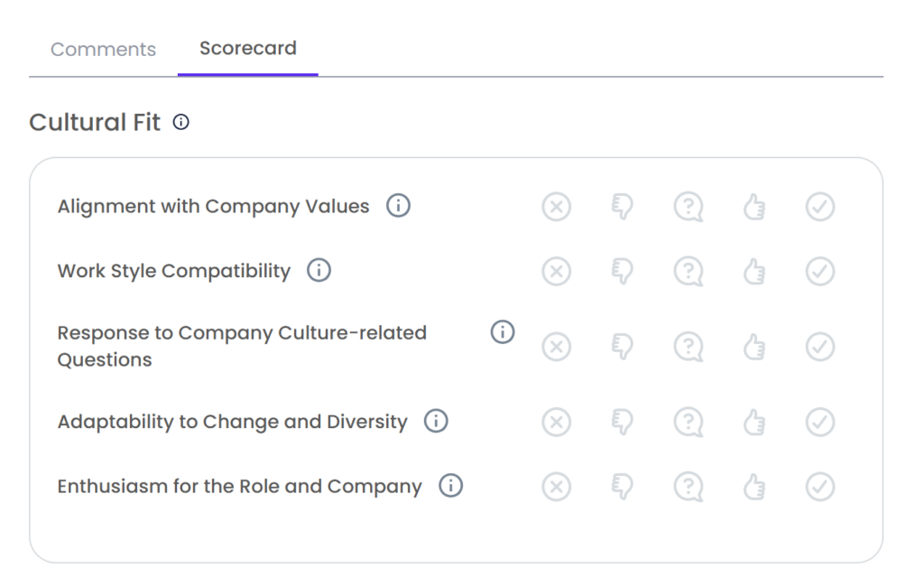Mark Enthusiasm for the Role and Company with checkmark
This screenshot has width=924, height=587.
[820, 487]
